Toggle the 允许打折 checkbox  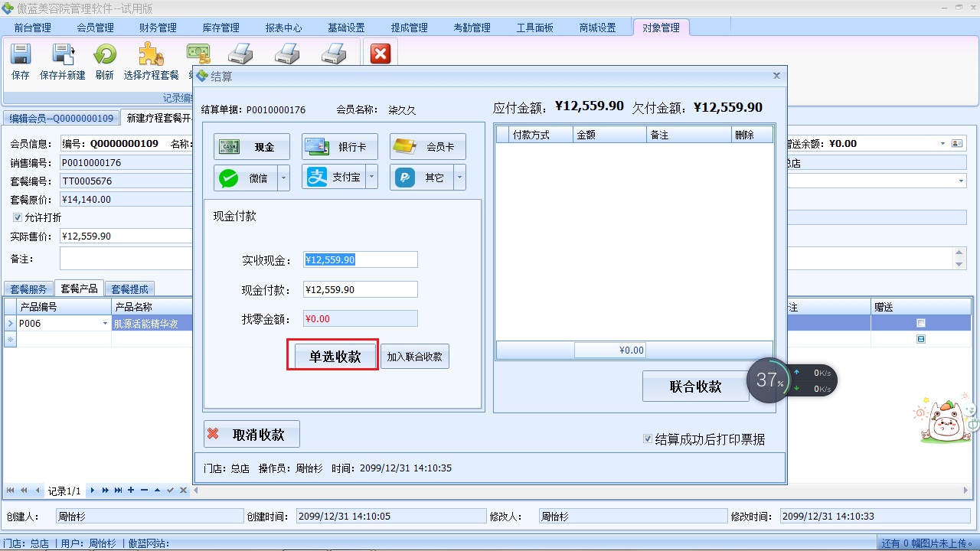click(x=17, y=217)
